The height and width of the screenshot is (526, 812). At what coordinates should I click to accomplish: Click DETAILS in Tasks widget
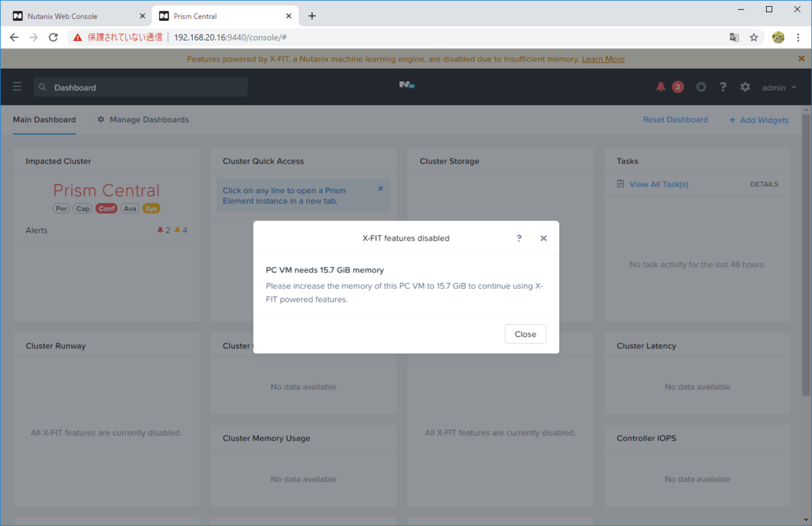pyautogui.click(x=764, y=184)
